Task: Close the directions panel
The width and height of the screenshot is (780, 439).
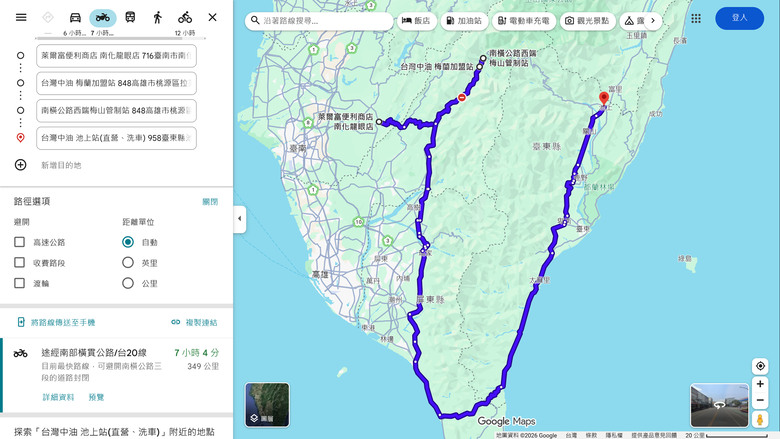Action: 212,17
